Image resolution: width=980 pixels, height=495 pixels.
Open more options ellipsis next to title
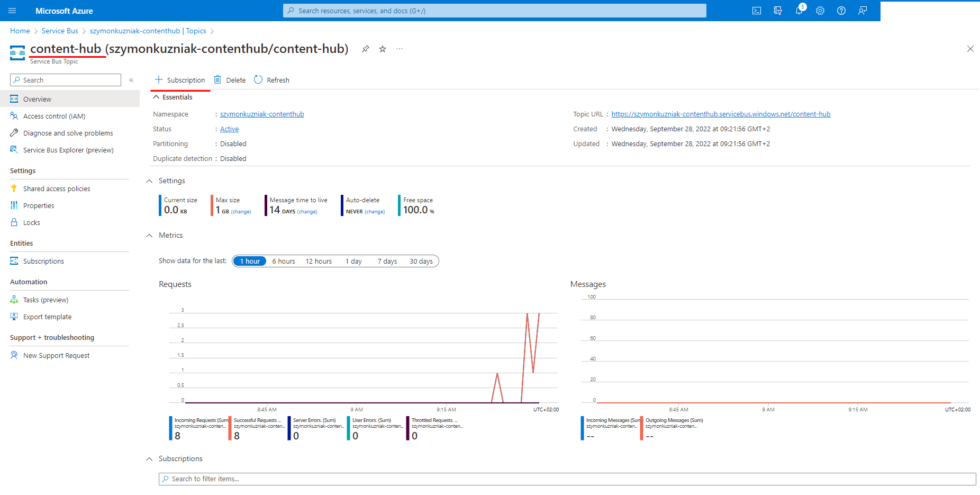tap(400, 49)
